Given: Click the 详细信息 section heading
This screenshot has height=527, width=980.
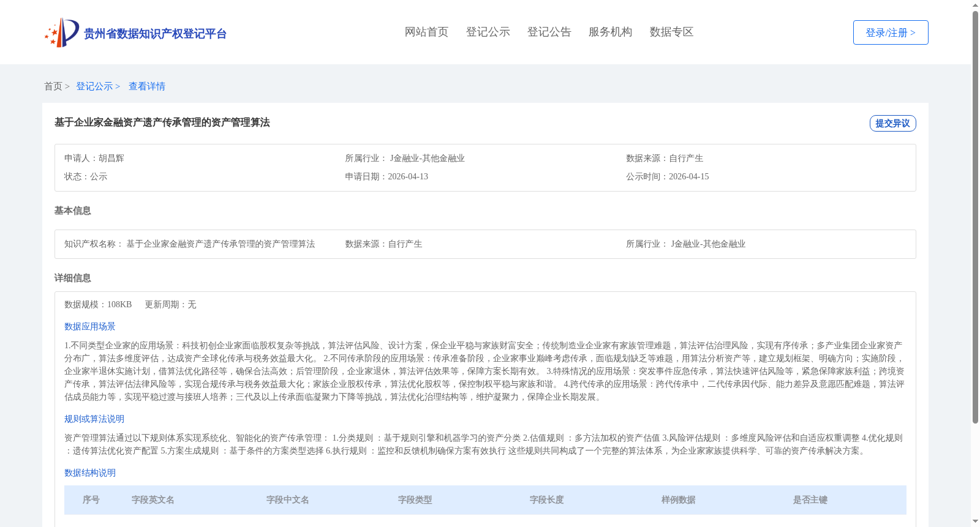Looking at the screenshot, I should pyautogui.click(x=72, y=278).
